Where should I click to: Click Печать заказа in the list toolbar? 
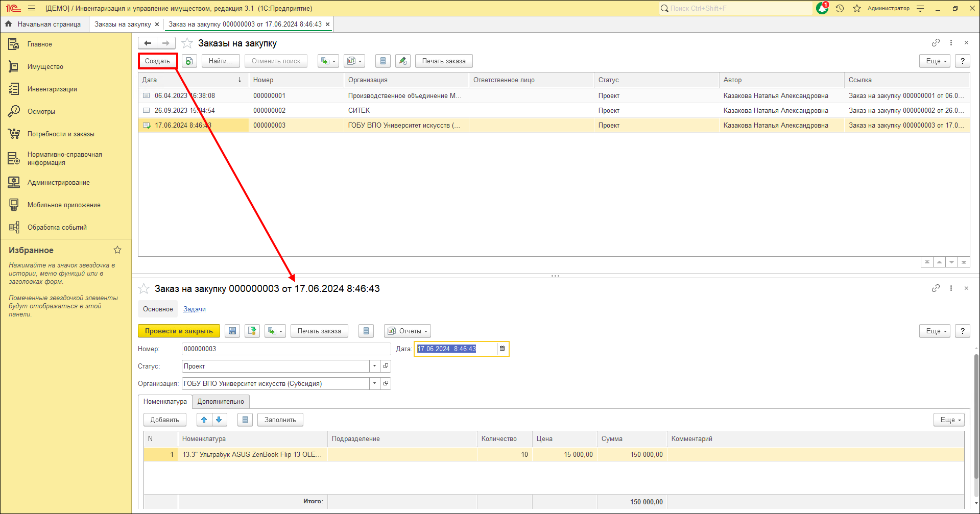point(444,61)
